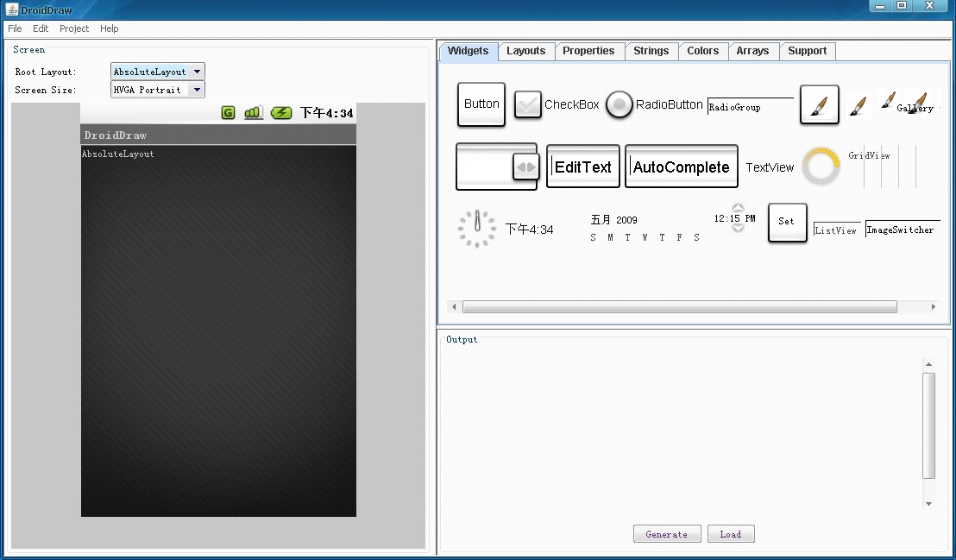Select the Button widget in the palette
This screenshot has width=956, height=560.
pos(481,104)
